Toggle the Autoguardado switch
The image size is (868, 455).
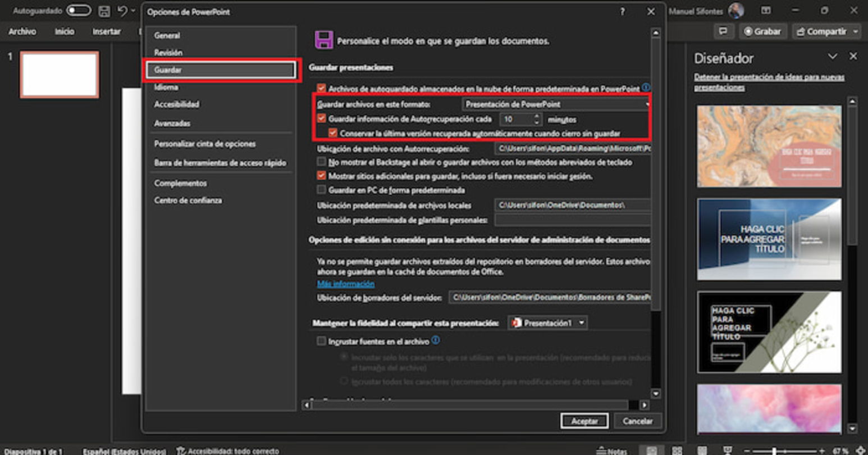(x=78, y=11)
